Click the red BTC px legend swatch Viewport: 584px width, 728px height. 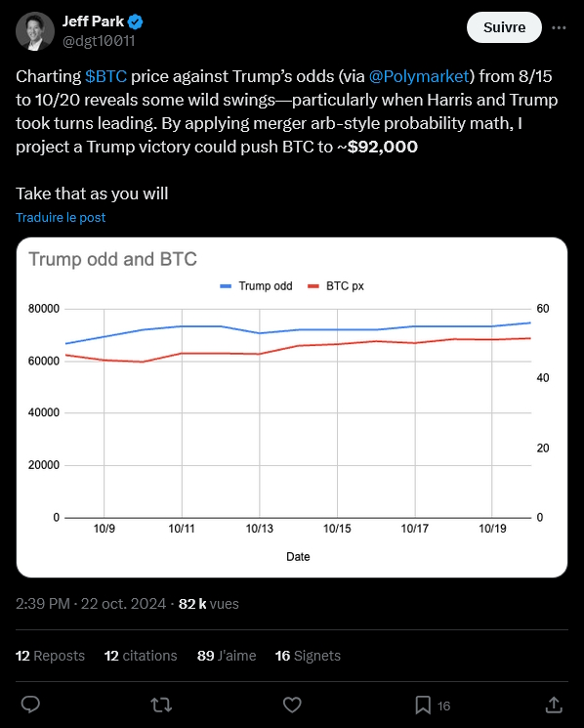click(x=313, y=286)
